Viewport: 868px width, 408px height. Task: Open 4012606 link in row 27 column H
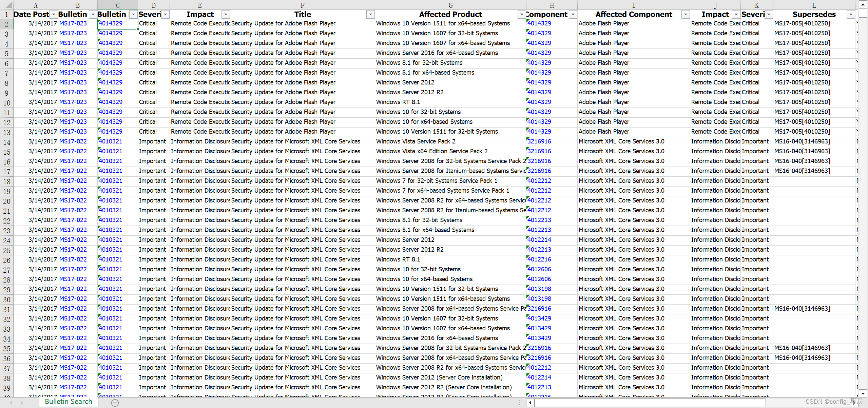pos(539,269)
